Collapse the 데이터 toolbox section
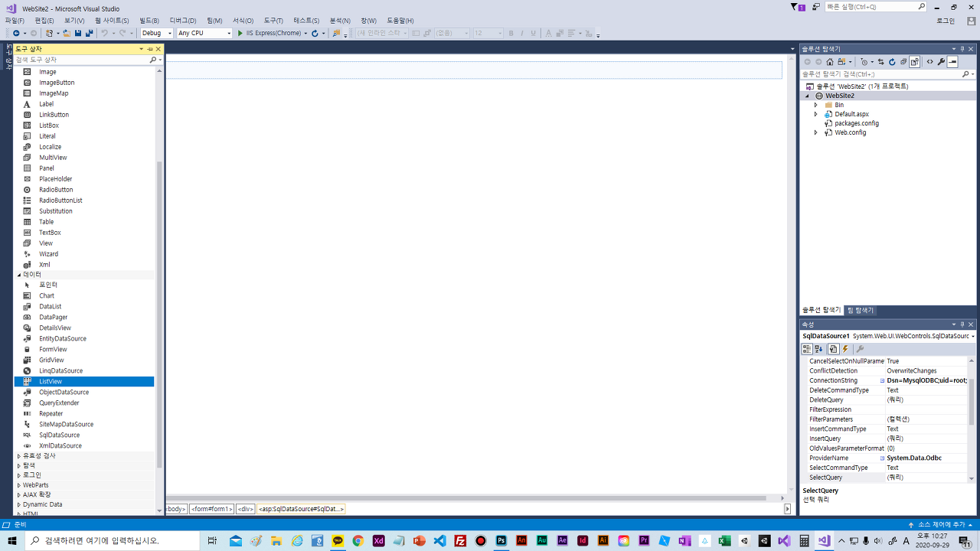 [19, 274]
